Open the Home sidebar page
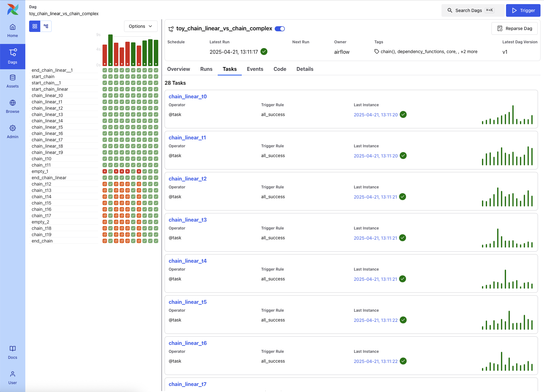Image resolution: width=544 pixels, height=392 pixels. tap(13, 31)
